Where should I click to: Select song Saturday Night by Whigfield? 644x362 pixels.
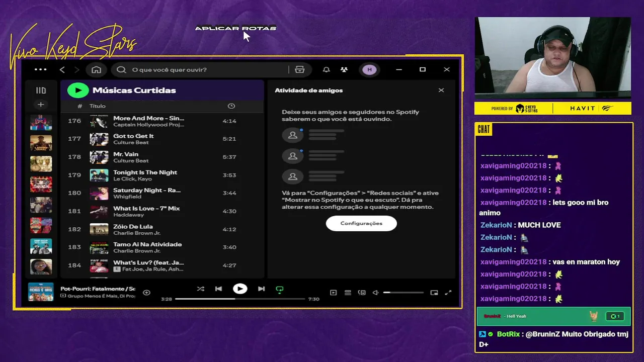click(x=162, y=194)
